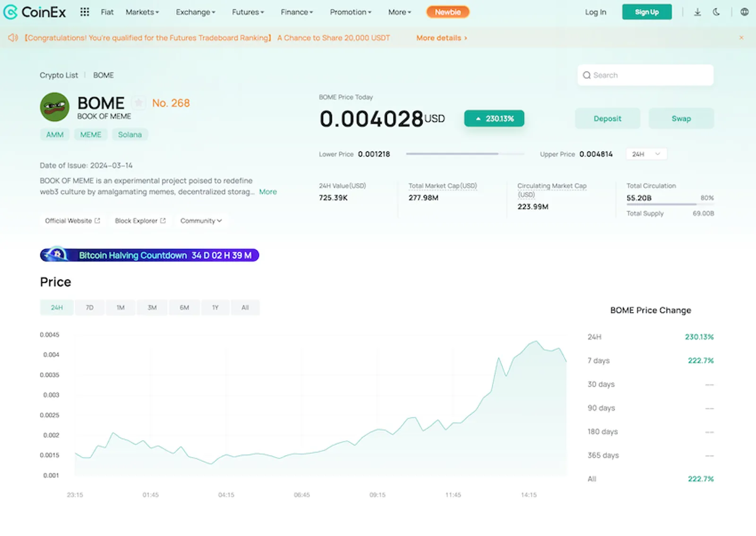756x536 pixels.
Task: Open the Finance menu
Action: tap(297, 12)
